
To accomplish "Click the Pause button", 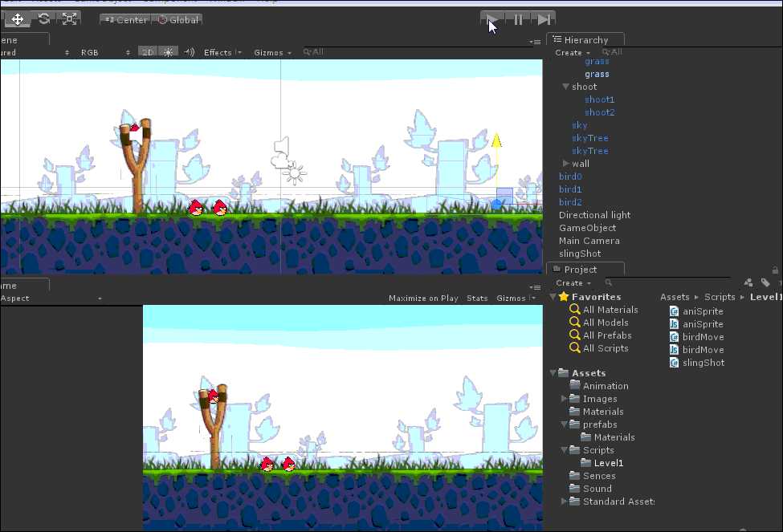I will [x=518, y=19].
